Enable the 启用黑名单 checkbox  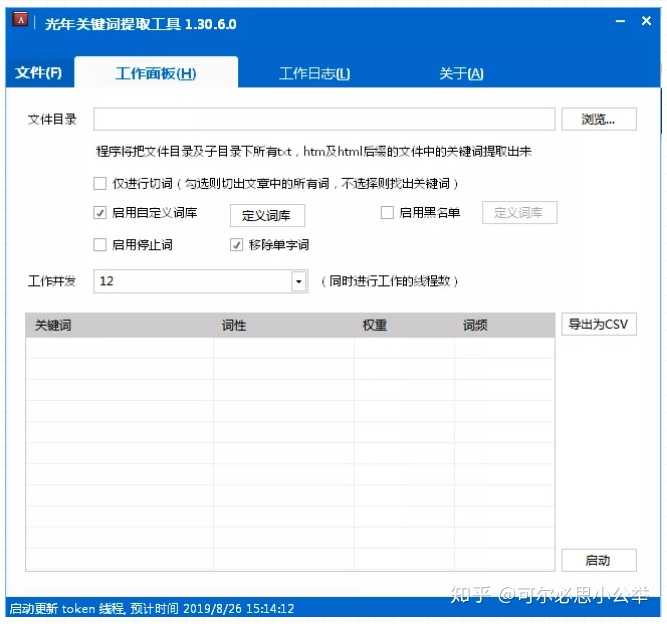pyautogui.click(x=387, y=212)
